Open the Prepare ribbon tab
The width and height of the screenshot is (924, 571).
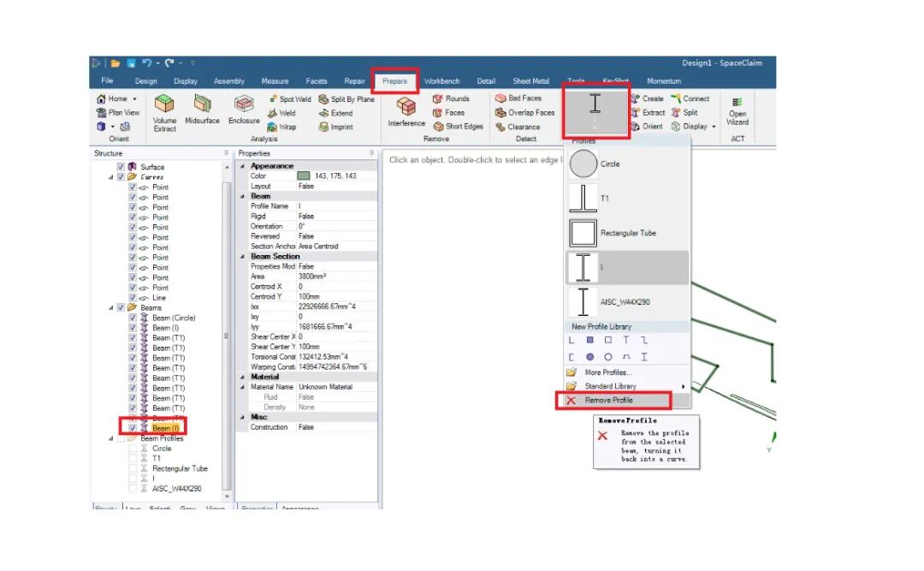(x=394, y=80)
